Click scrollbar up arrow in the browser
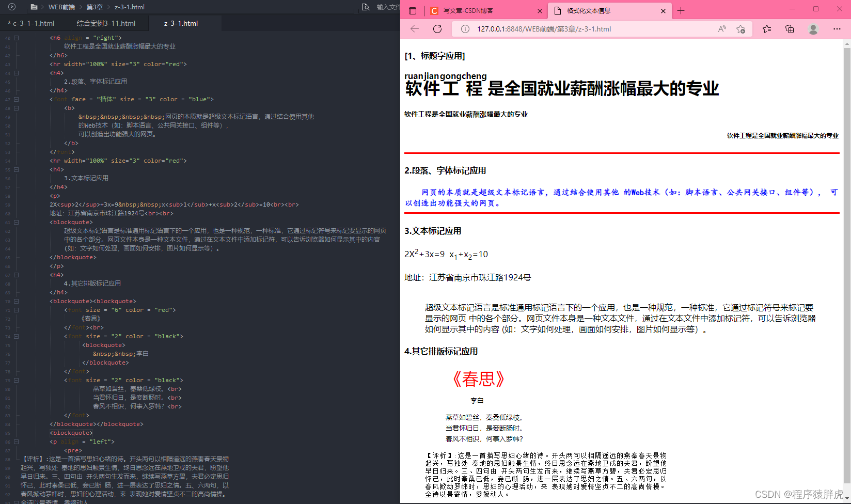Viewport: 851px width, 504px height. click(847, 44)
